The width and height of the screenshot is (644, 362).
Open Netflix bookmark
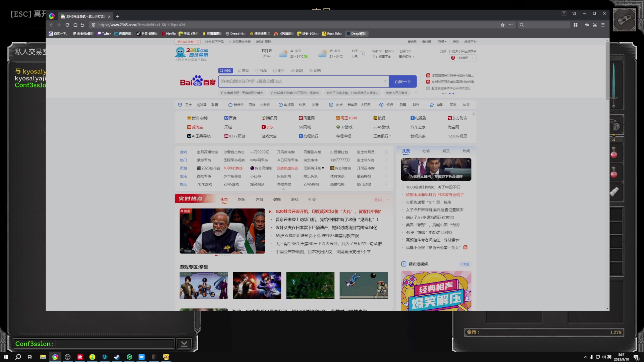click(169, 34)
